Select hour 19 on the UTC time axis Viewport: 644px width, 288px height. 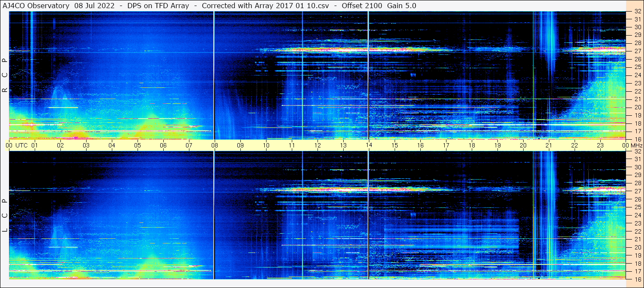pos(497,145)
